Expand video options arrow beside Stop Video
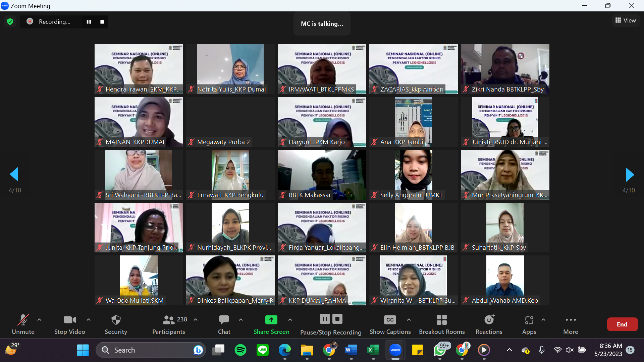Image resolution: width=644 pixels, height=362 pixels. 89,320
